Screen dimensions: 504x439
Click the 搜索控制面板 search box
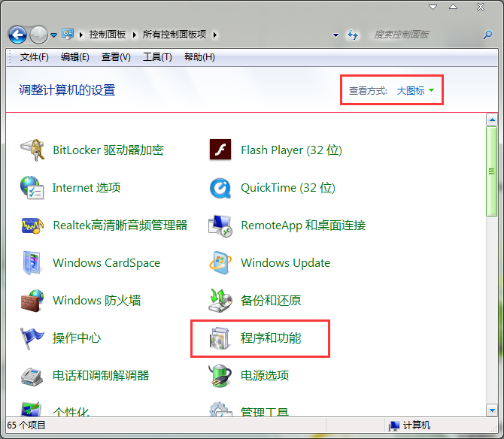coord(425,35)
